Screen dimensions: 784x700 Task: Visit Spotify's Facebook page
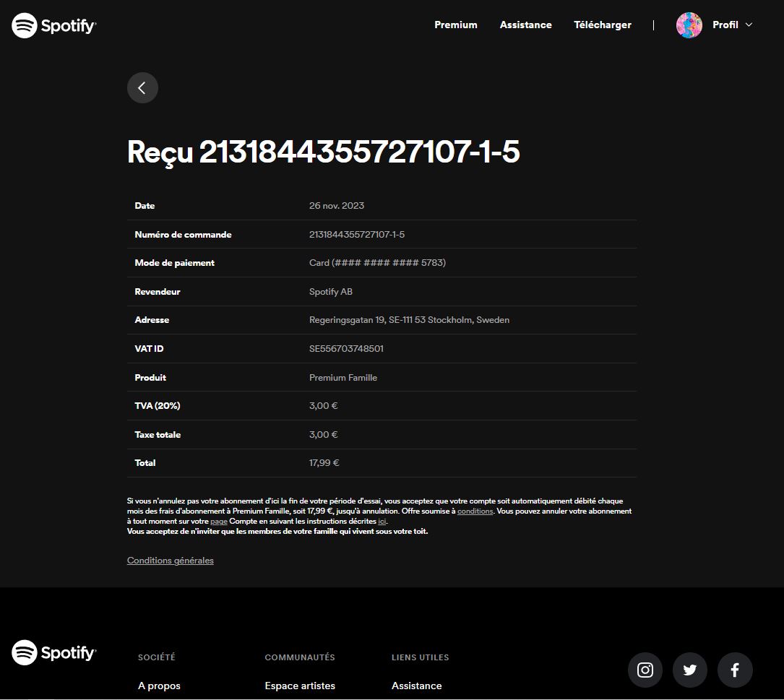pos(735,670)
